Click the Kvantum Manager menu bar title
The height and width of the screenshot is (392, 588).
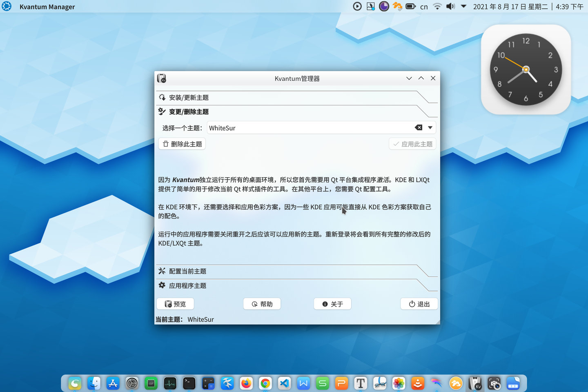point(47,7)
